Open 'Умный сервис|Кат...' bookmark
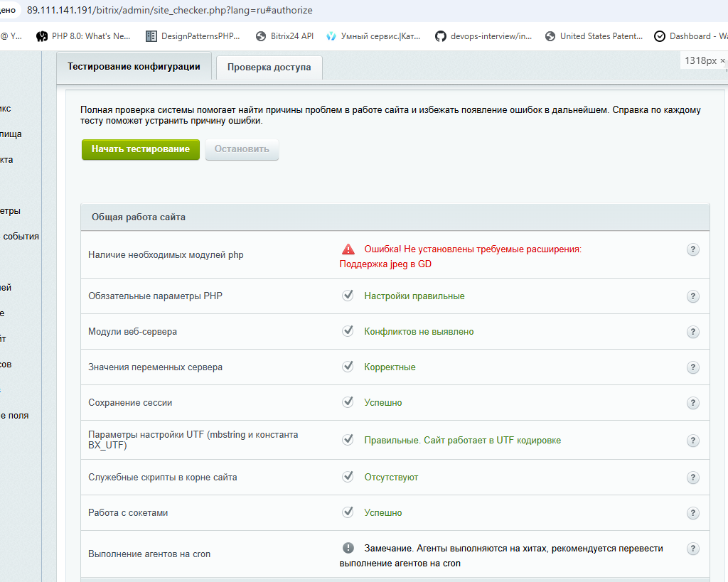Image resolution: width=728 pixels, height=582 pixels. pyautogui.click(x=373, y=36)
